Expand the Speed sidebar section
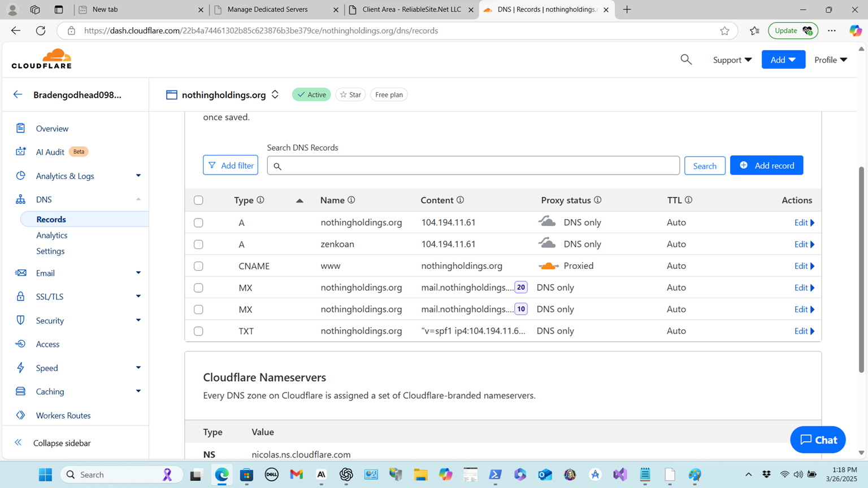This screenshot has height=488, width=868. [138, 368]
